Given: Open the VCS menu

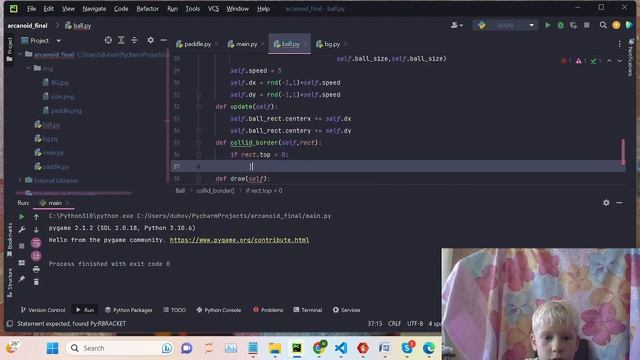Looking at the screenshot, I should pos(213,9).
